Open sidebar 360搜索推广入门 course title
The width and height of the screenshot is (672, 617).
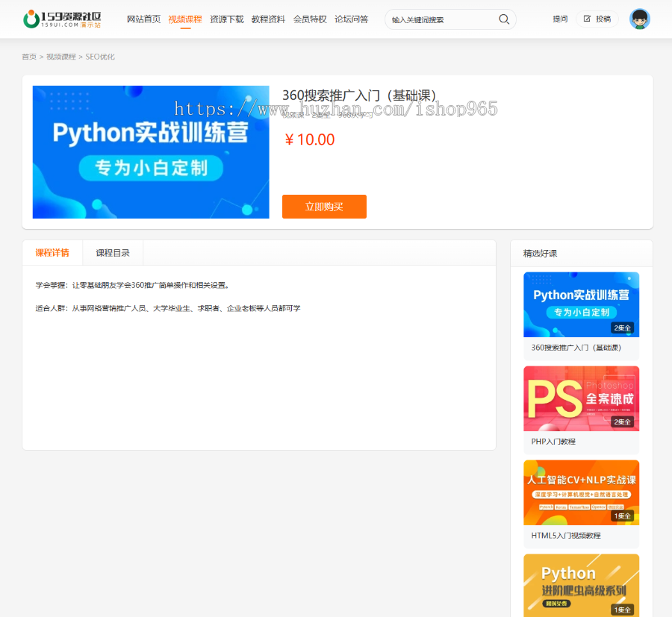coord(576,348)
